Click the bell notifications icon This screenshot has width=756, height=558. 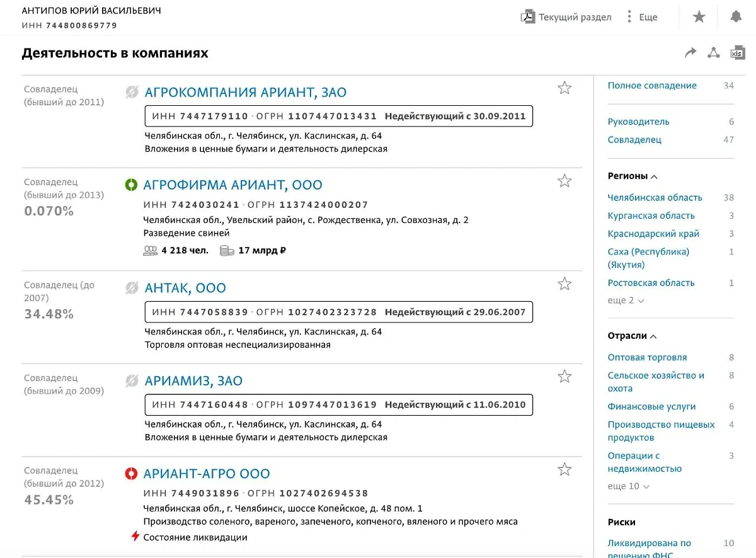(x=736, y=17)
